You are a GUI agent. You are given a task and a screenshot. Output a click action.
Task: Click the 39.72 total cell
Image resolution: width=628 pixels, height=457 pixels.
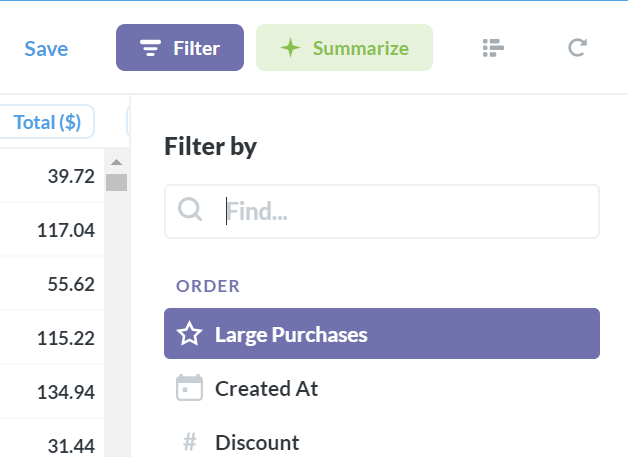point(70,177)
